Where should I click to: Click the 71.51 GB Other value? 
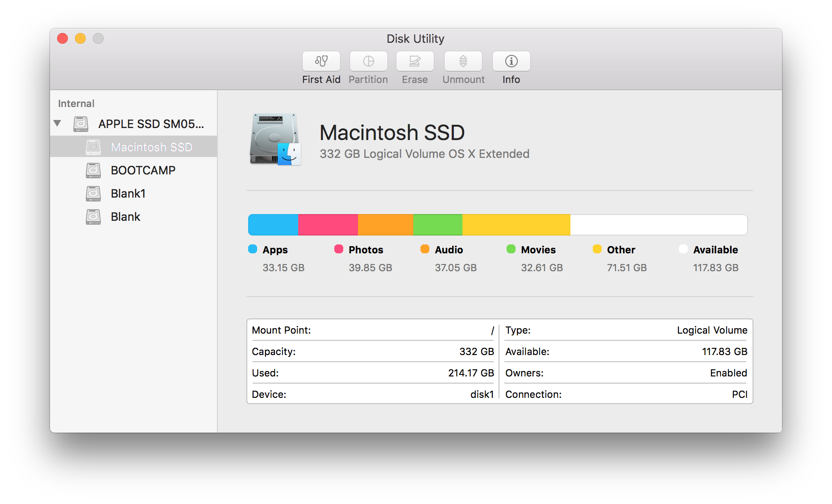pyautogui.click(x=627, y=268)
